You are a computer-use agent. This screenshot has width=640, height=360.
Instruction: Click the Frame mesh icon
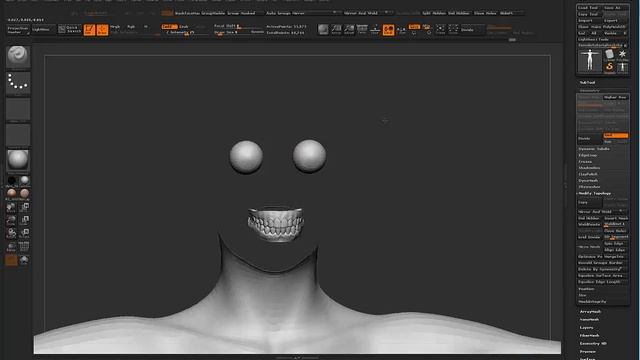click(441, 29)
